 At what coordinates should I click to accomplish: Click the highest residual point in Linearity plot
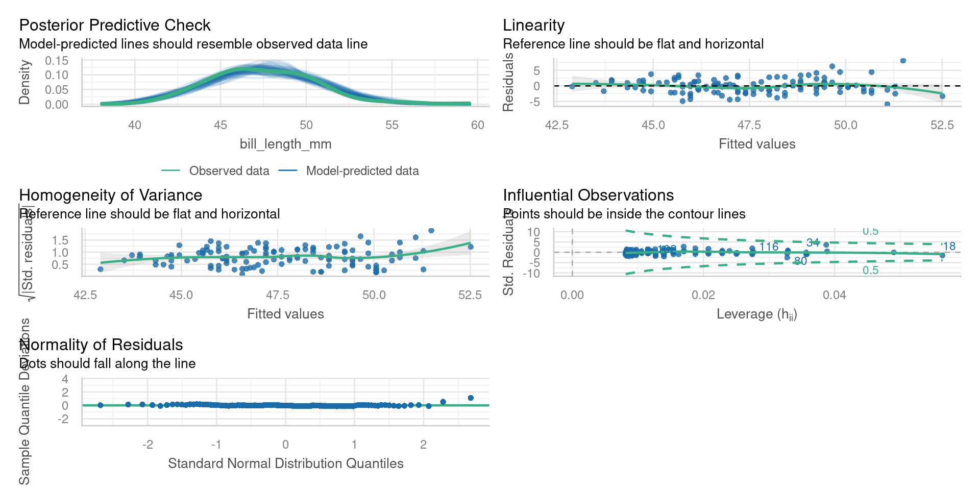903,61
